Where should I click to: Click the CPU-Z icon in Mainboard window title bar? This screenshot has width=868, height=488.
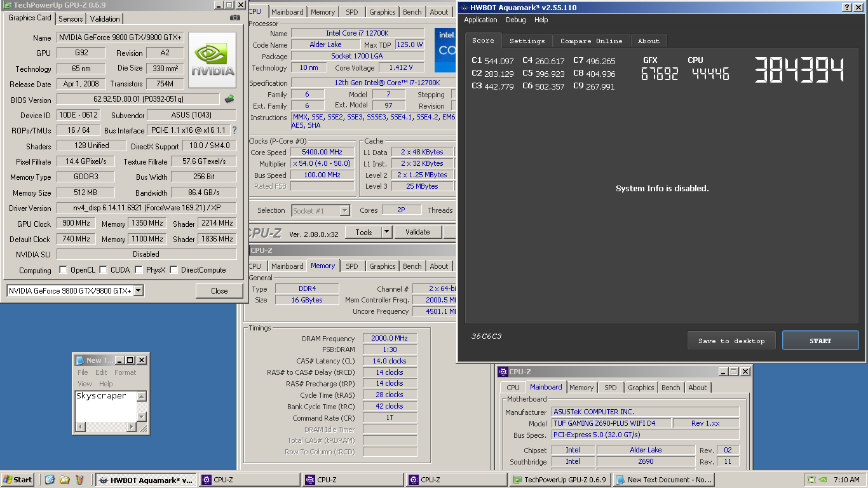click(x=503, y=372)
